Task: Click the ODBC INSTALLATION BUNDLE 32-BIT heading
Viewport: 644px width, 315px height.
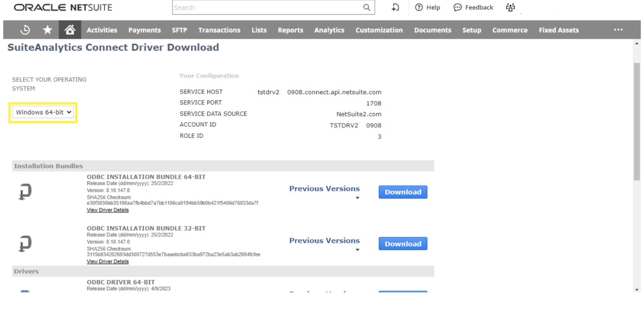Action: [146, 228]
